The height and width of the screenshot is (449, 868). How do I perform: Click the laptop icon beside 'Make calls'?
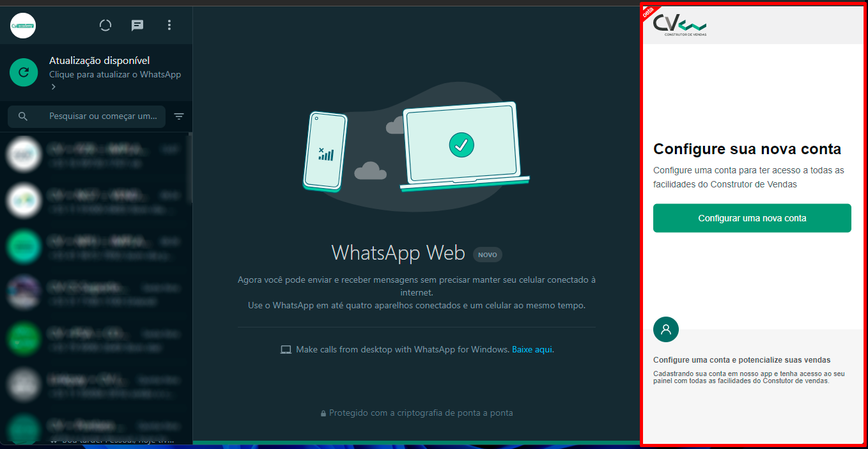(286, 350)
